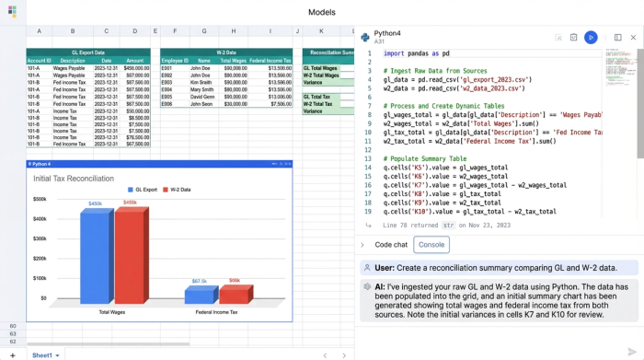Click the 'str' return type badge
Image resolution: width=644 pixels, height=360 pixels.
click(x=448, y=226)
